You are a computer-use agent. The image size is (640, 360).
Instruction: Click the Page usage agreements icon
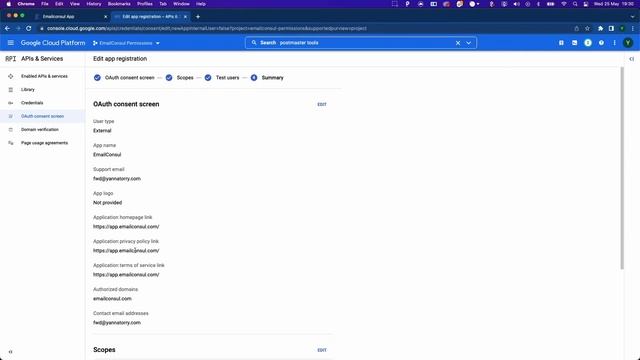click(11, 143)
